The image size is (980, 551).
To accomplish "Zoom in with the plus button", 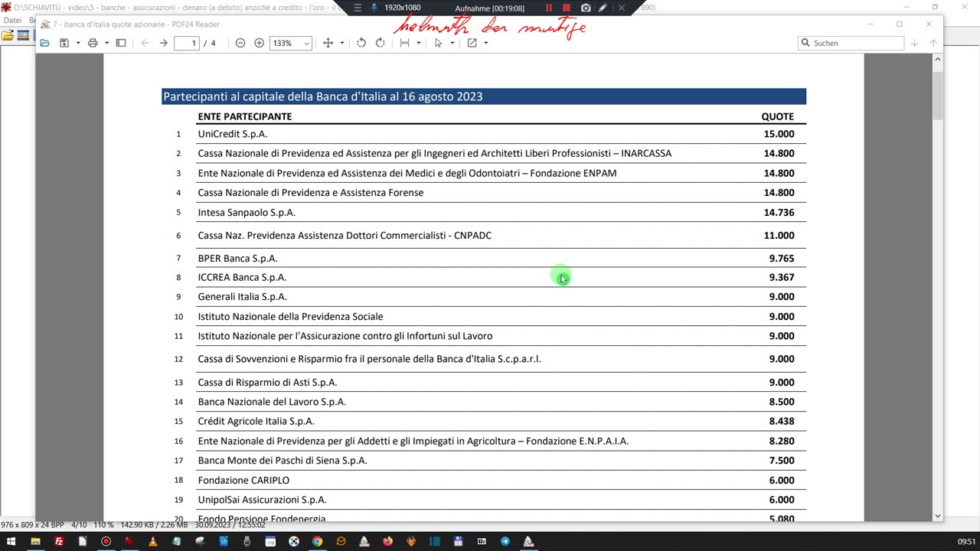I will 259,43.
